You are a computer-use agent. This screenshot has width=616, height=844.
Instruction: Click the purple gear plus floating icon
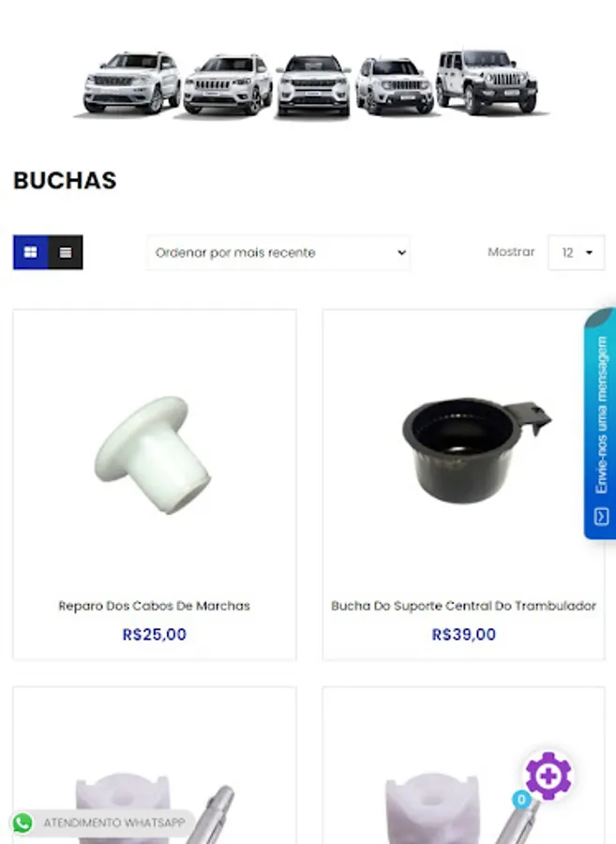(x=548, y=776)
